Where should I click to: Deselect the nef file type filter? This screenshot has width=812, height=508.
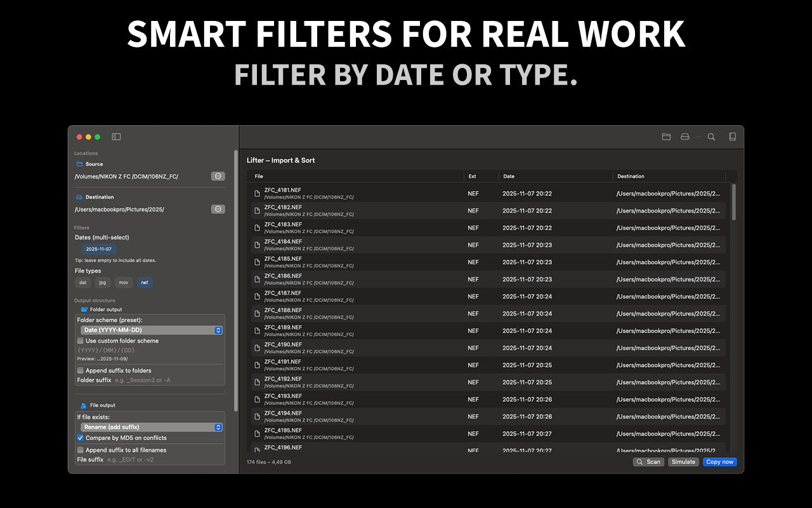point(145,282)
